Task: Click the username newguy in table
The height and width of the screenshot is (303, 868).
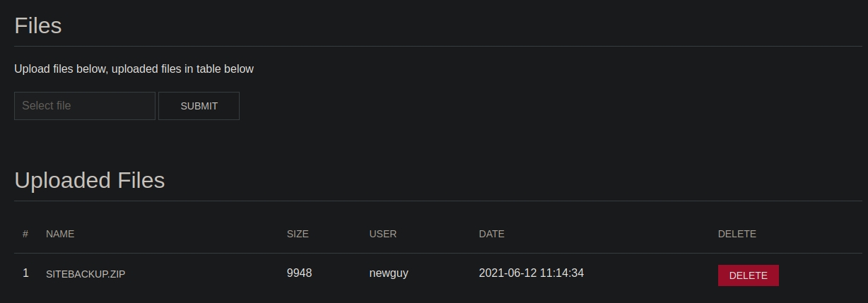Action: tap(389, 273)
